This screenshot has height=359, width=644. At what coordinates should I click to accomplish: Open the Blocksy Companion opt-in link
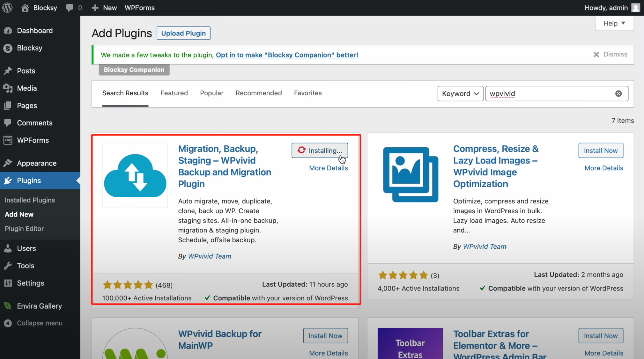(287, 55)
